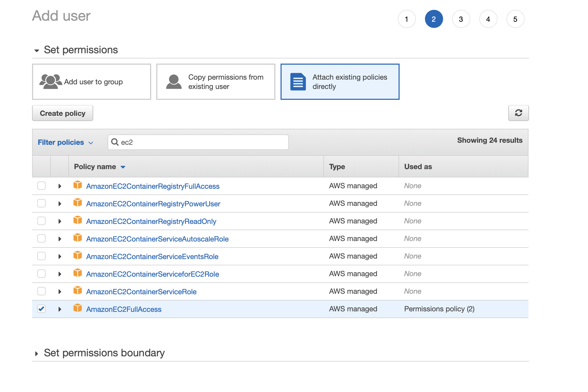588x392 pixels.
Task: Click the policy box icon for AmazonEC2ContainerRegistryReadOnly
Action: click(78, 220)
